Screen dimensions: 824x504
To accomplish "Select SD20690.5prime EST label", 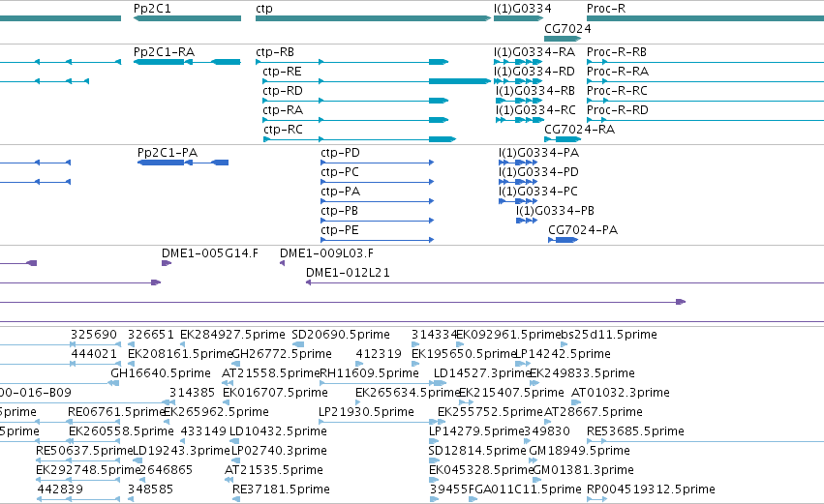I will coord(341,335).
